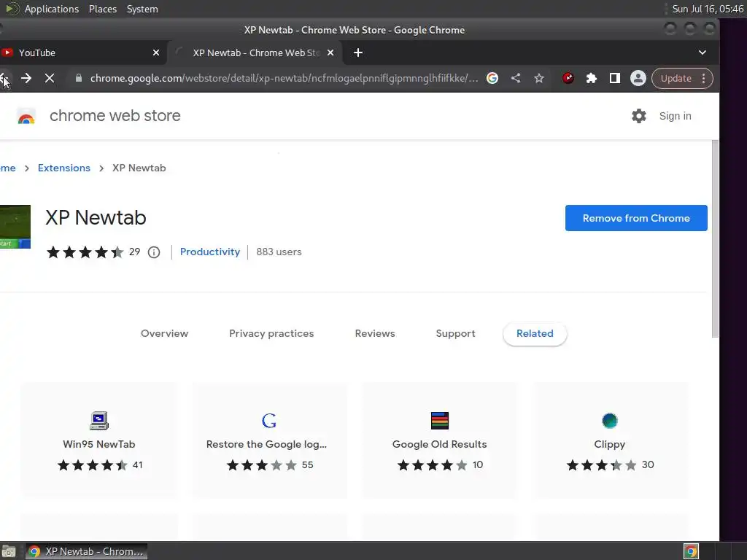Open the Google icon in the address bar
Image resolution: width=747 pixels, height=560 pixels.
[492, 78]
